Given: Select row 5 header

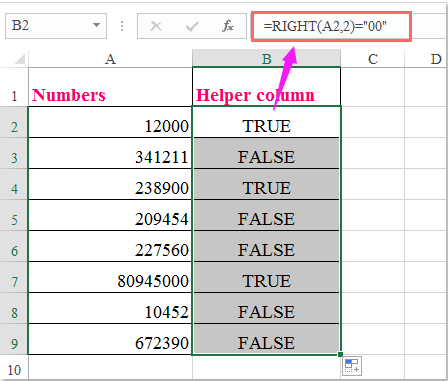Looking at the screenshot, I should pos(14,215).
